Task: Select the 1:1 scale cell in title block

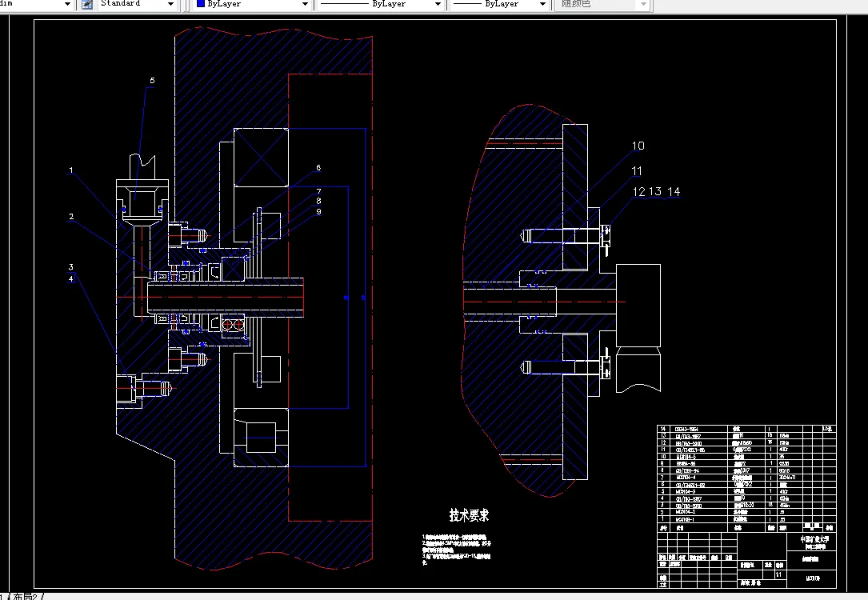Action: click(779, 574)
